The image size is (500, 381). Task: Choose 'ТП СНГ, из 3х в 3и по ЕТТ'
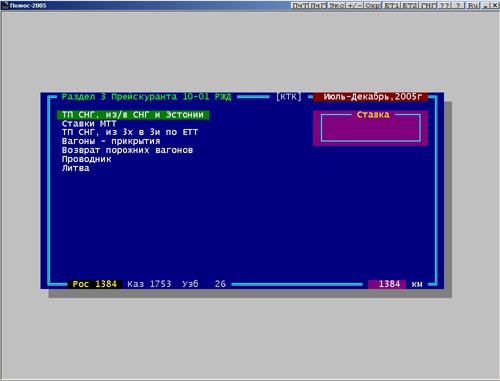coord(130,132)
